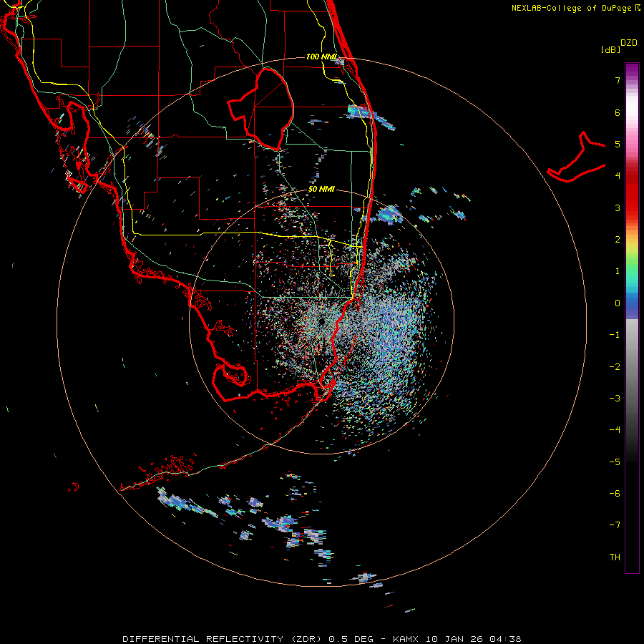Click the NEXLAB-College of DuPage label
This screenshot has height=644, width=644.
[576, 8]
